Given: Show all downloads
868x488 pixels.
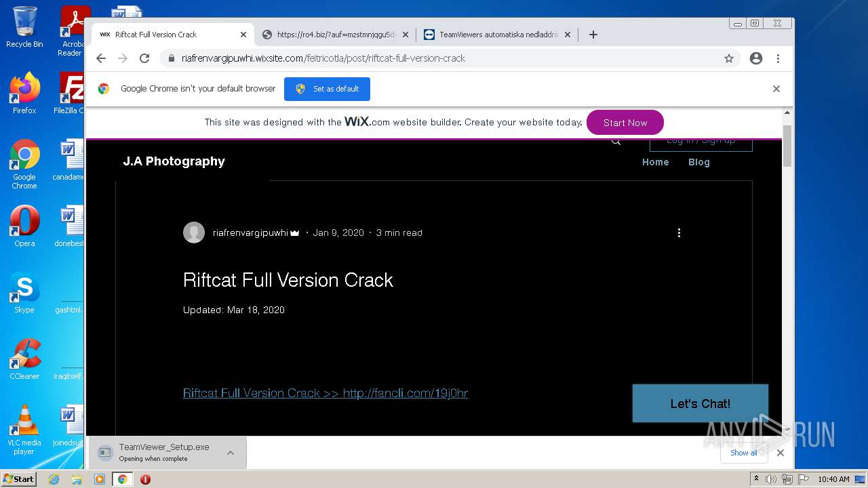Looking at the screenshot, I should [x=744, y=453].
